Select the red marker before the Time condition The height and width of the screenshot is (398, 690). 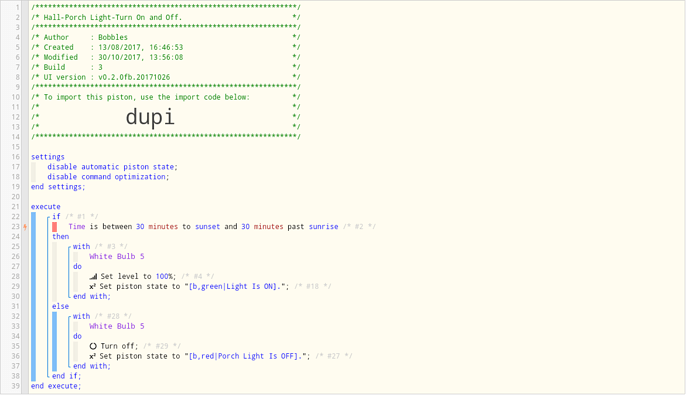tap(55, 227)
